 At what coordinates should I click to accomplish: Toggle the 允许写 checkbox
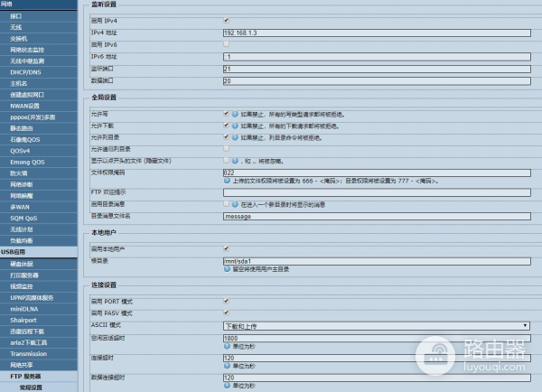coord(226,114)
